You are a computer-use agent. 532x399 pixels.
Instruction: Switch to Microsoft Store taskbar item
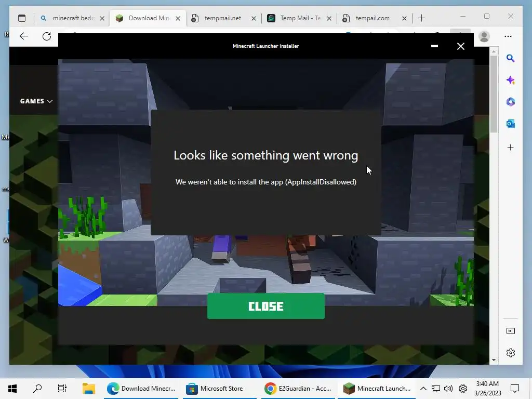point(220,389)
